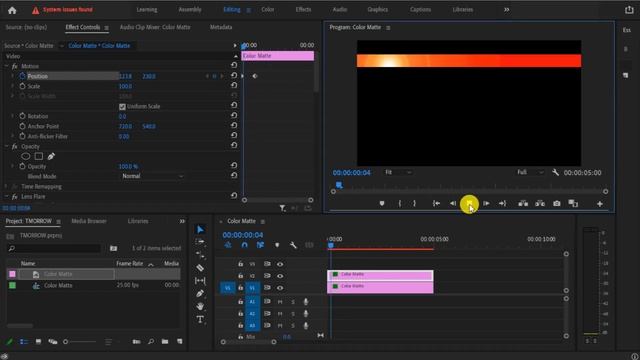Choose the Hand tool

pos(200,306)
